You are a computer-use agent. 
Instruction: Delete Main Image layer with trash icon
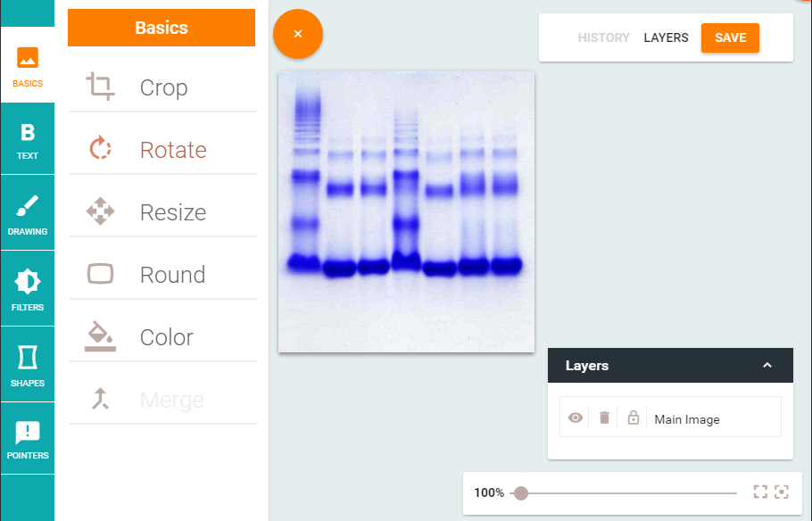[604, 418]
